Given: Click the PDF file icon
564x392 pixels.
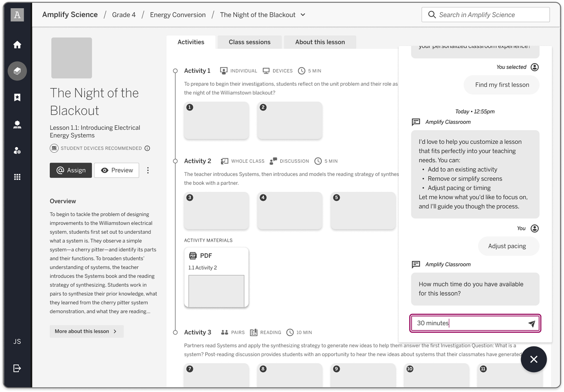Looking at the screenshot, I should click(x=193, y=256).
